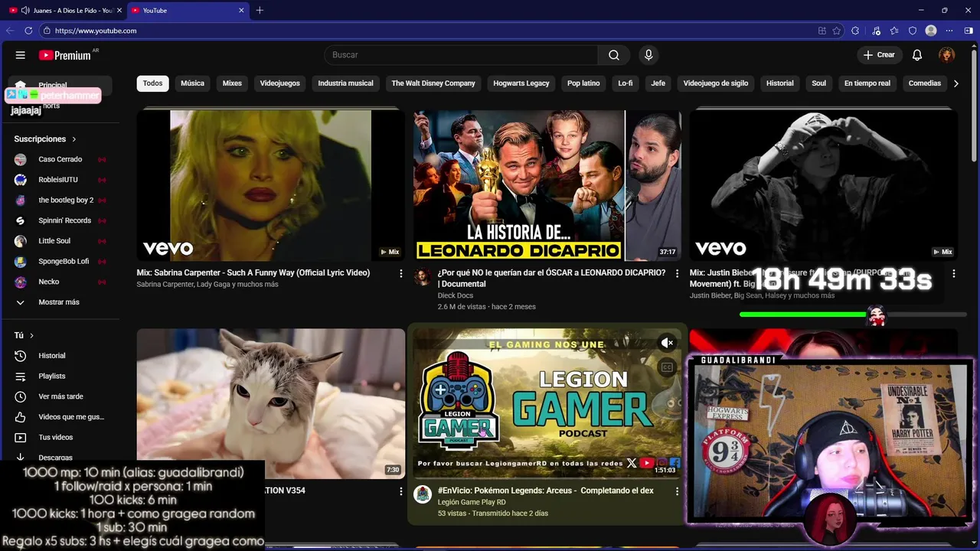The width and height of the screenshot is (980, 551).
Task: Select the Lo-fi chip
Action: coord(626,83)
